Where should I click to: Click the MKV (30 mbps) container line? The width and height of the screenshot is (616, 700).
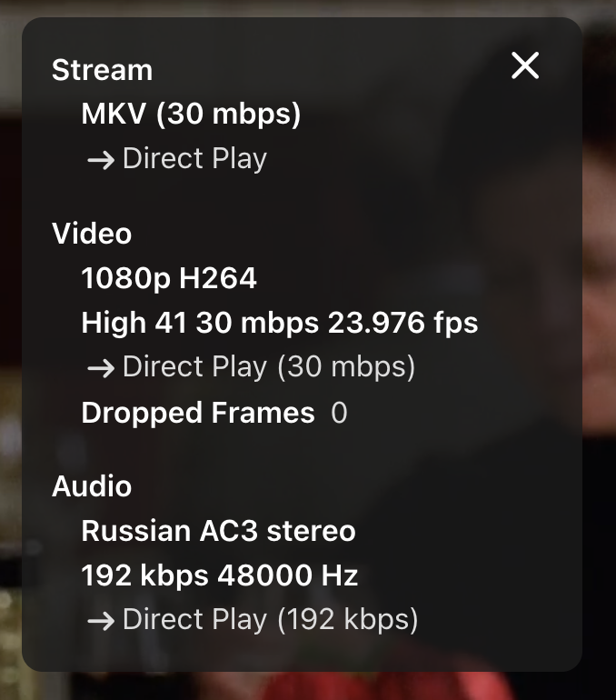pyautogui.click(x=191, y=115)
